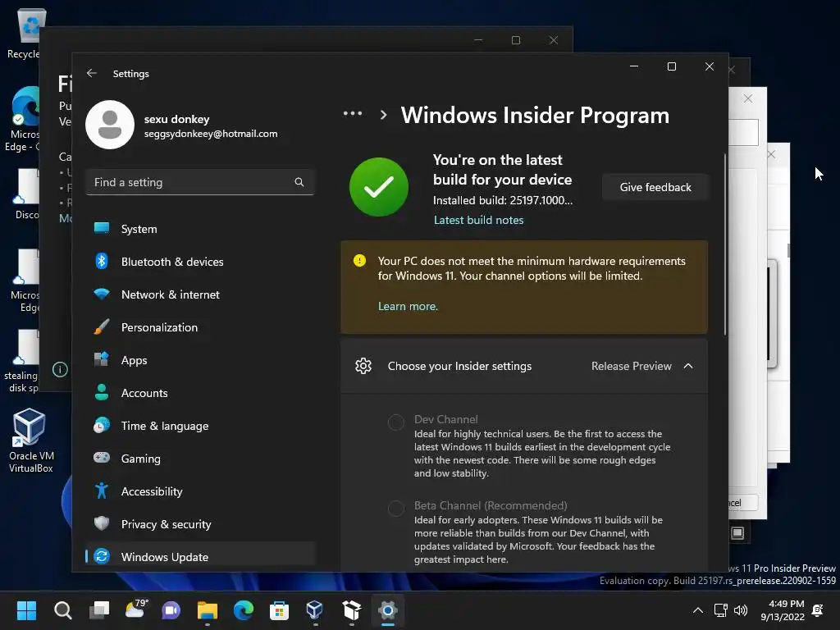
Task: Select the Recycle Bin desktop icon
Action: tap(24, 33)
